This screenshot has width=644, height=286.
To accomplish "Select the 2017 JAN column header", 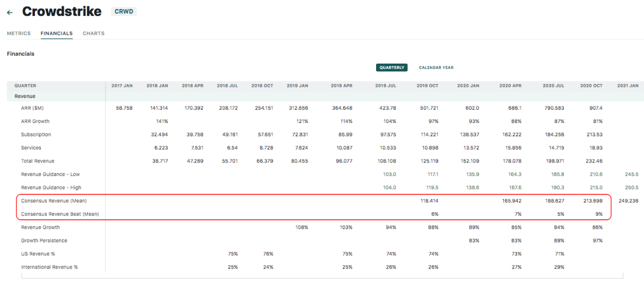I will click(122, 86).
